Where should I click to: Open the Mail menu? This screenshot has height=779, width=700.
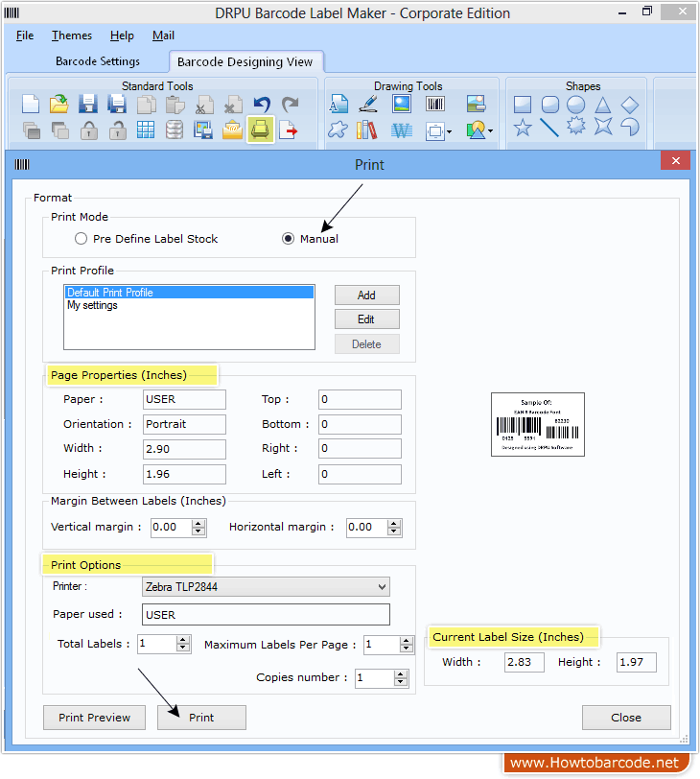[x=163, y=35]
